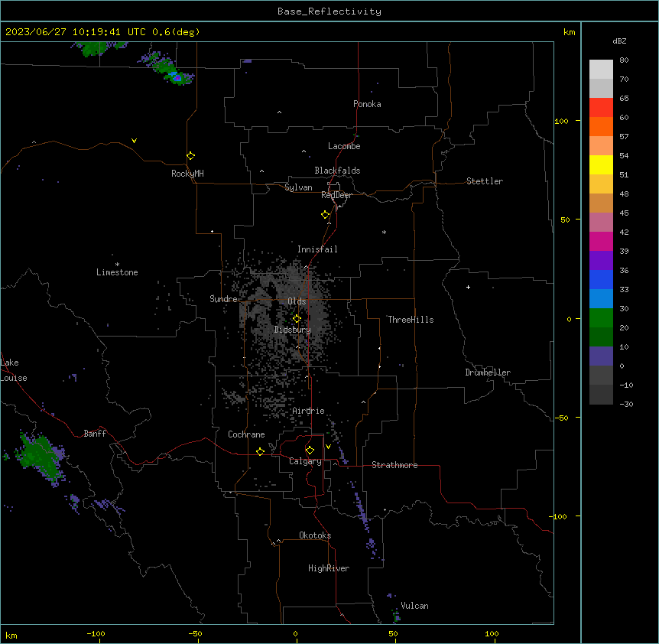Click the yellow diamond marker between Olds and Didsbury
The image size is (659, 644).
click(297, 319)
